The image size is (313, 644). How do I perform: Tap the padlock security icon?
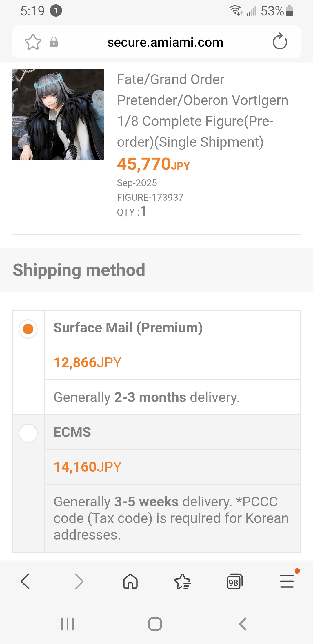pos(54,42)
